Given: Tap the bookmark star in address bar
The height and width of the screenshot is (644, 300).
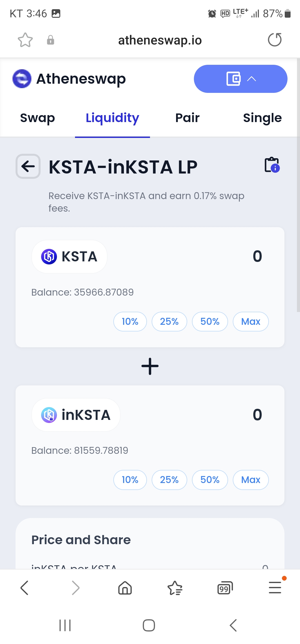Looking at the screenshot, I should pos(25,40).
